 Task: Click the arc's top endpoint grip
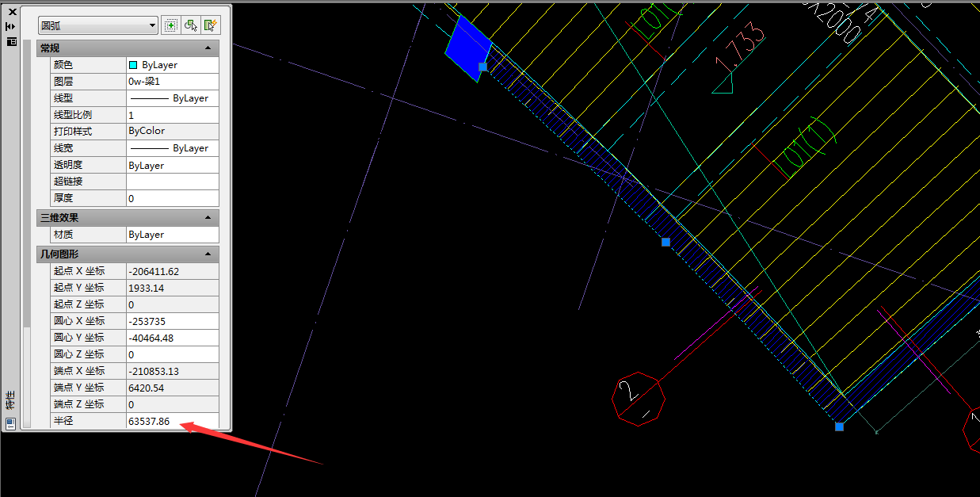(482, 67)
